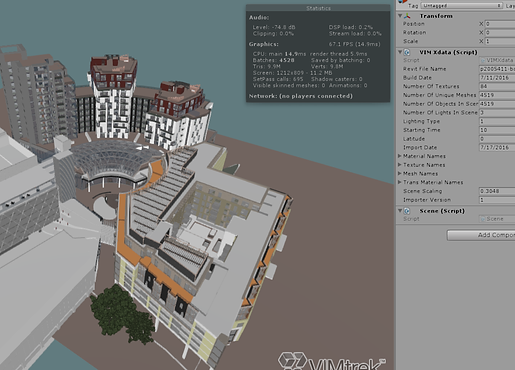Expand the Texture Names list
Viewport: 515px width, 370px height.
pyautogui.click(x=400, y=165)
